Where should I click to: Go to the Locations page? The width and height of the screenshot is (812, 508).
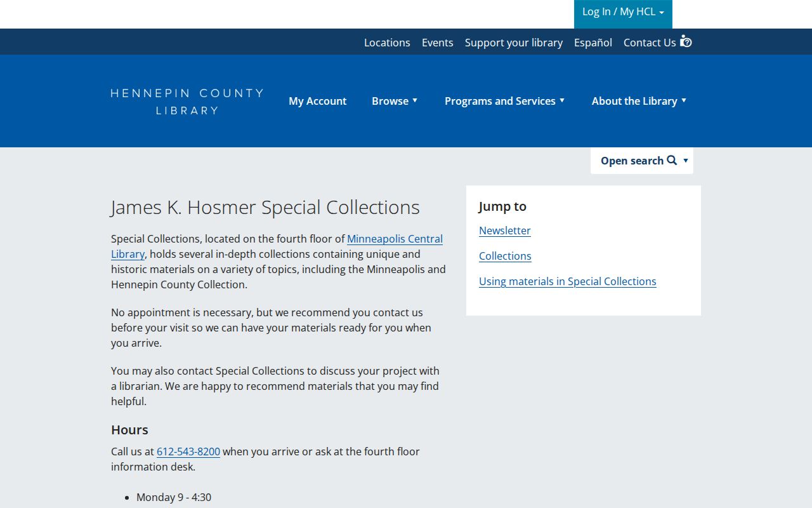click(387, 43)
